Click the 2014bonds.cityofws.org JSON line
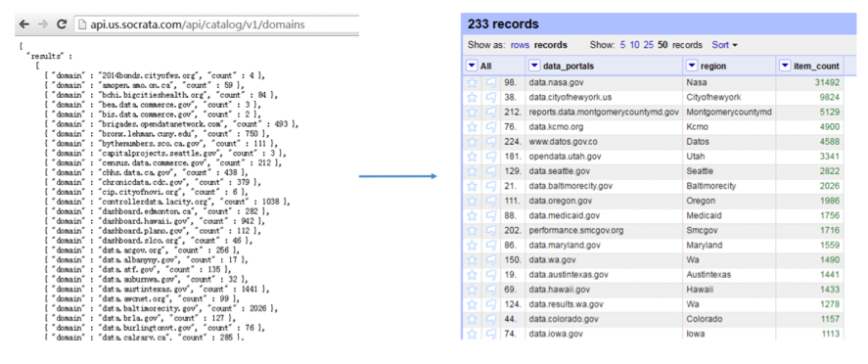Viewport: 868px width, 364px height. [156, 75]
